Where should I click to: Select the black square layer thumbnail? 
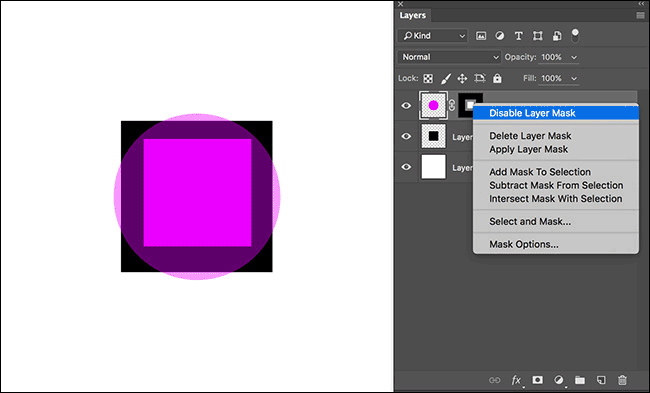pos(434,136)
